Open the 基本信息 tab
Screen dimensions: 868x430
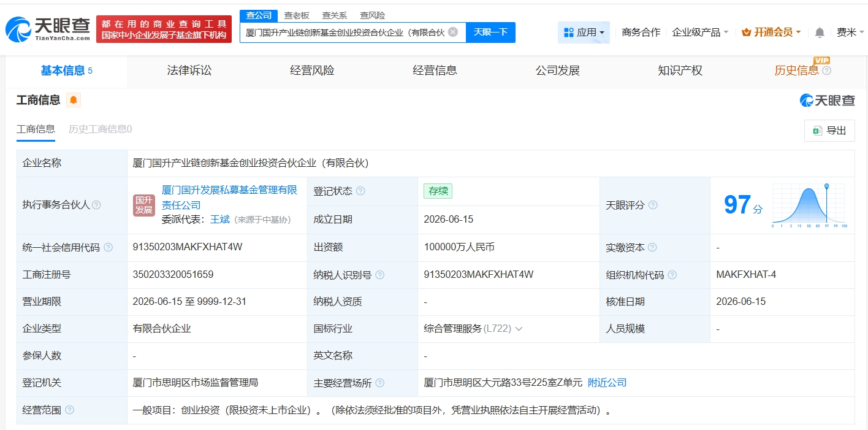click(x=66, y=71)
